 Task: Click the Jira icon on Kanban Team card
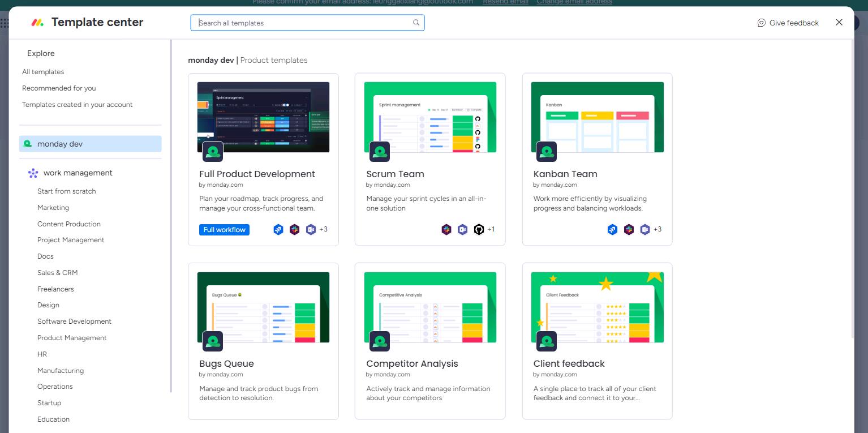[x=612, y=229]
